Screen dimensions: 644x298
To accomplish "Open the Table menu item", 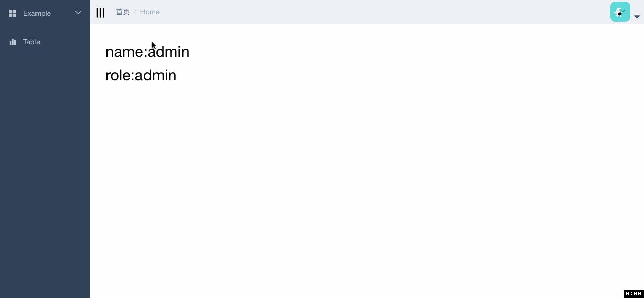I will coord(31,42).
